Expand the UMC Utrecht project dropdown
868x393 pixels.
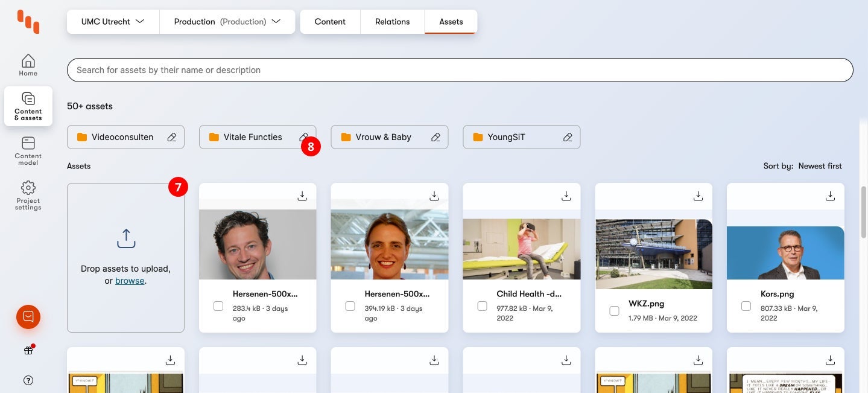click(113, 22)
